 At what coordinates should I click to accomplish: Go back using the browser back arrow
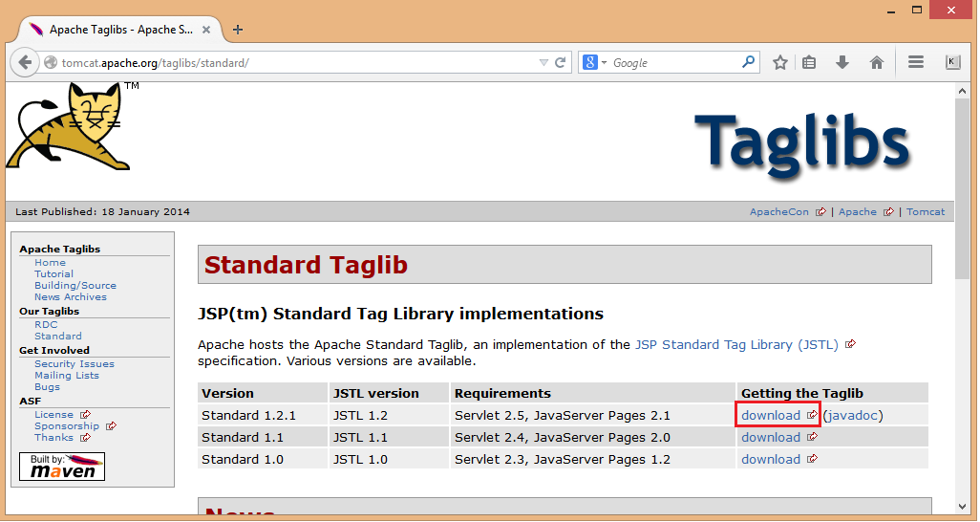tap(25, 62)
